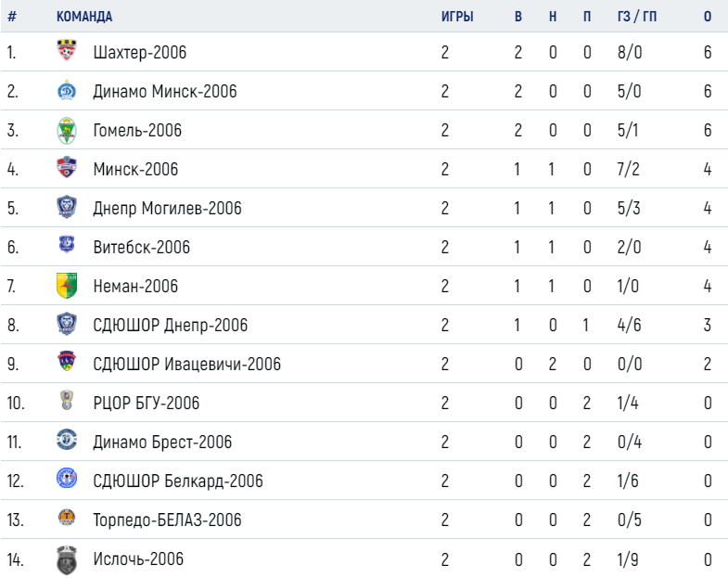The width and height of the screenshot is (728, 578).
Task: Click the Шахтер-2006 team name
Action: (x=140, y=52)
